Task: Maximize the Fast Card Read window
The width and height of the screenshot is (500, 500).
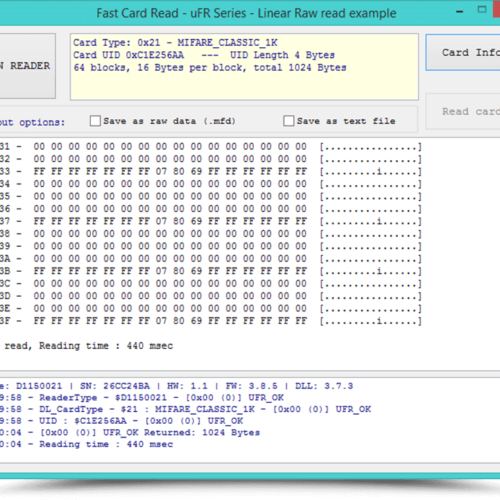Action: (482, 10)
